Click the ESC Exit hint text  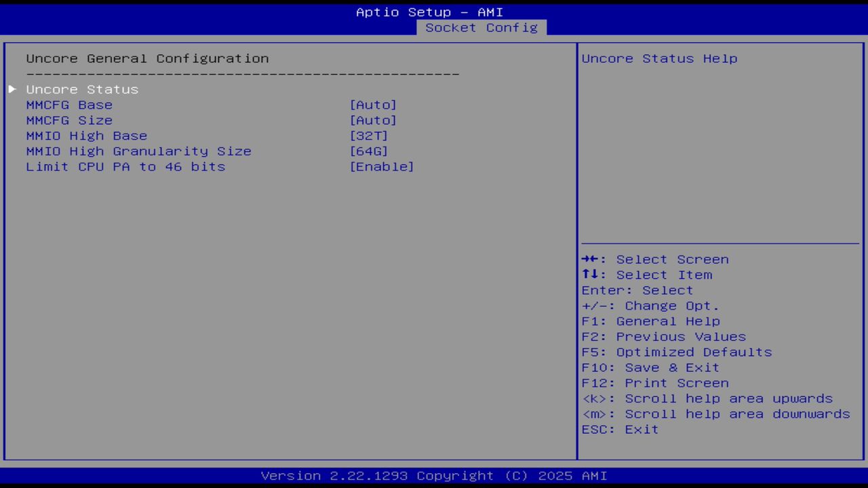619,428
